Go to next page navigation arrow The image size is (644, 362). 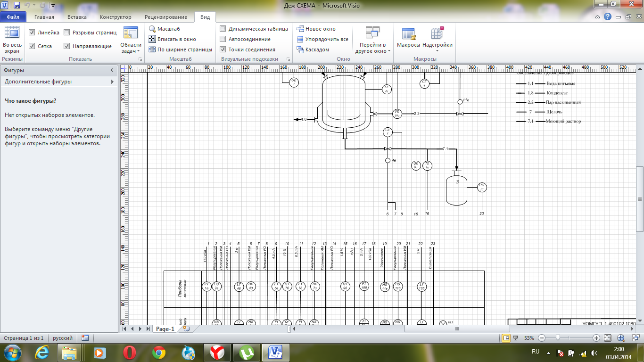click(140, 329)
